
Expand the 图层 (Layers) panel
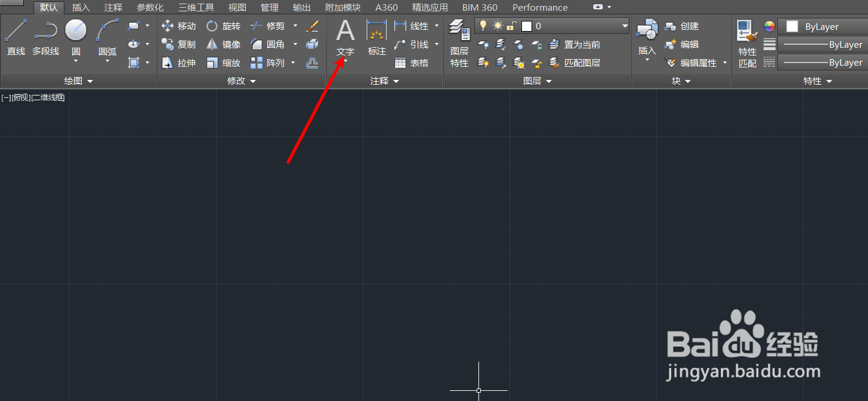tap(538, 81)
